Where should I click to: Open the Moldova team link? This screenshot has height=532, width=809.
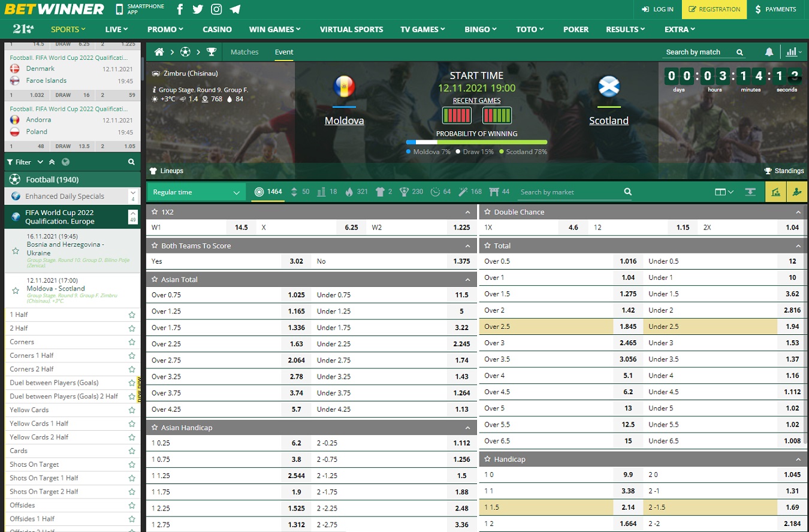pyautogui.click(x=344, y=120)
